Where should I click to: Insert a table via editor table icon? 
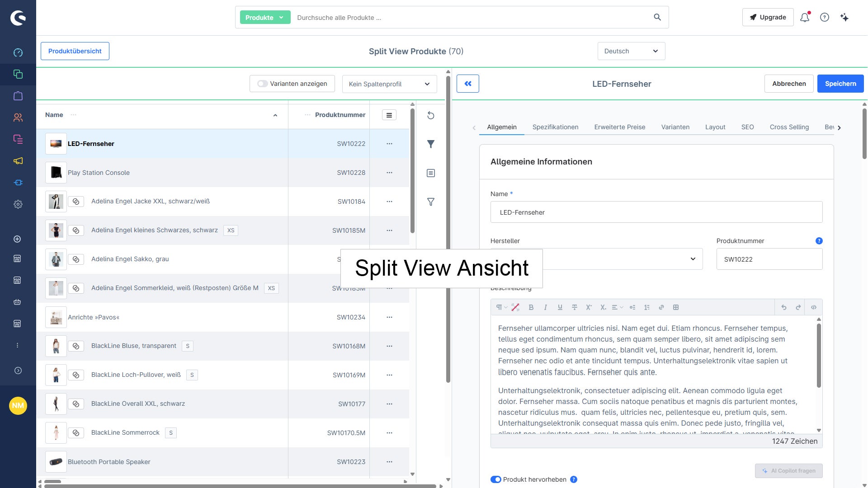(676, 307)
